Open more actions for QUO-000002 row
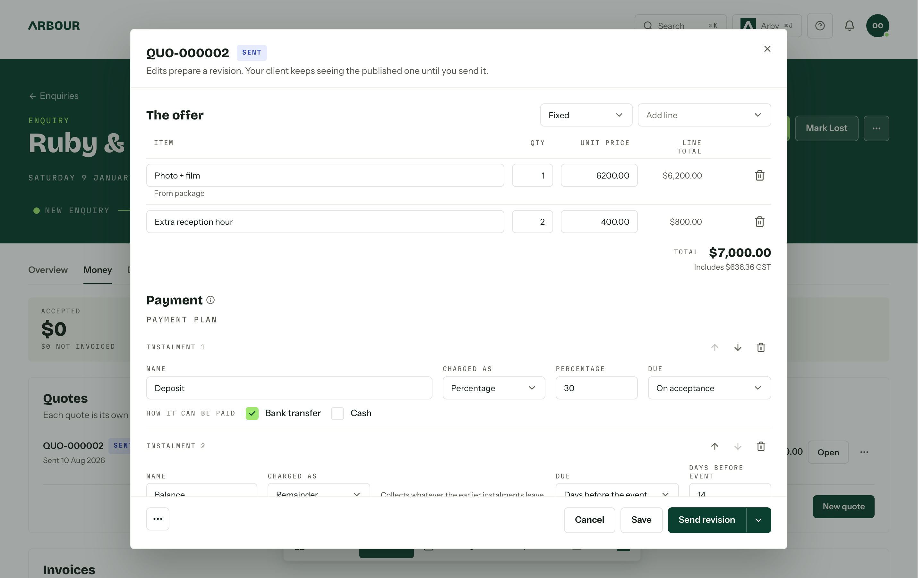This screenshot has height=578, width=924. point(864,452)
